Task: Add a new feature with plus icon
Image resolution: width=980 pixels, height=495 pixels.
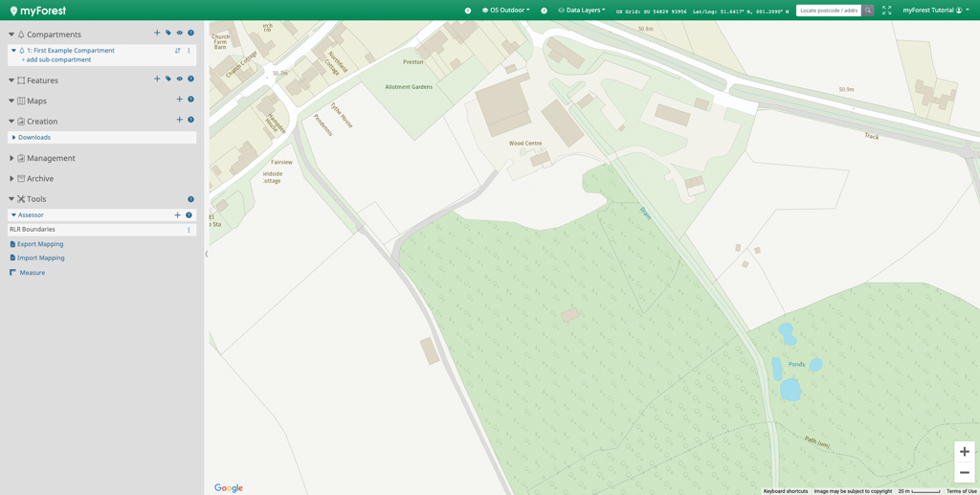Action: [x=157, y=79]
